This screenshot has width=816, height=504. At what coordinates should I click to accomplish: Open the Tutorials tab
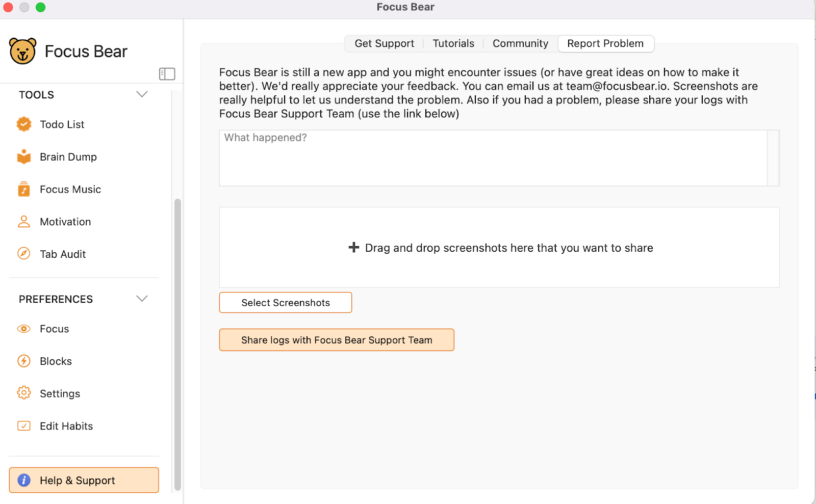(453, 43)
